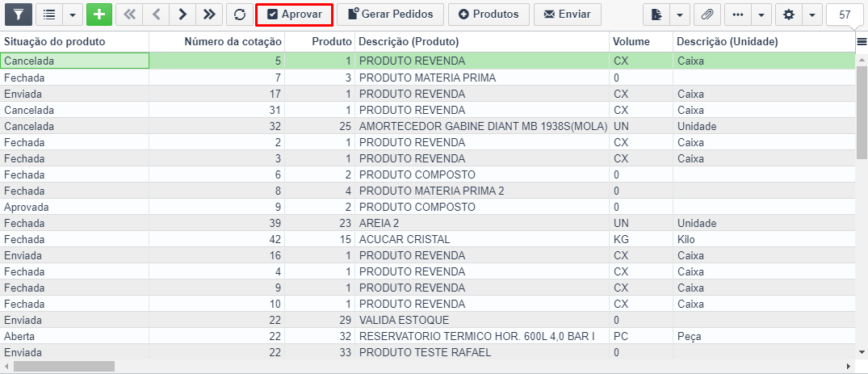Click the Aprovar button
This screenshot has height=374, width=868.
(294, 15)
